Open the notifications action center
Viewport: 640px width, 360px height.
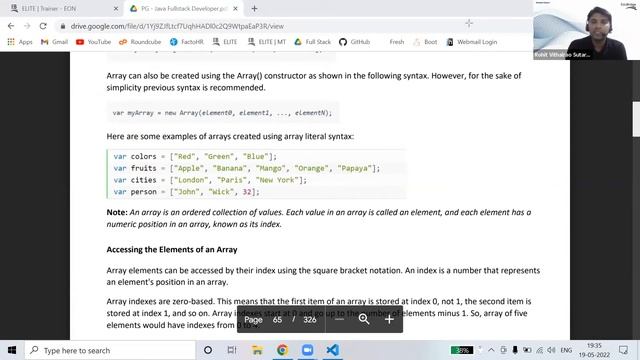pos(623,350)
